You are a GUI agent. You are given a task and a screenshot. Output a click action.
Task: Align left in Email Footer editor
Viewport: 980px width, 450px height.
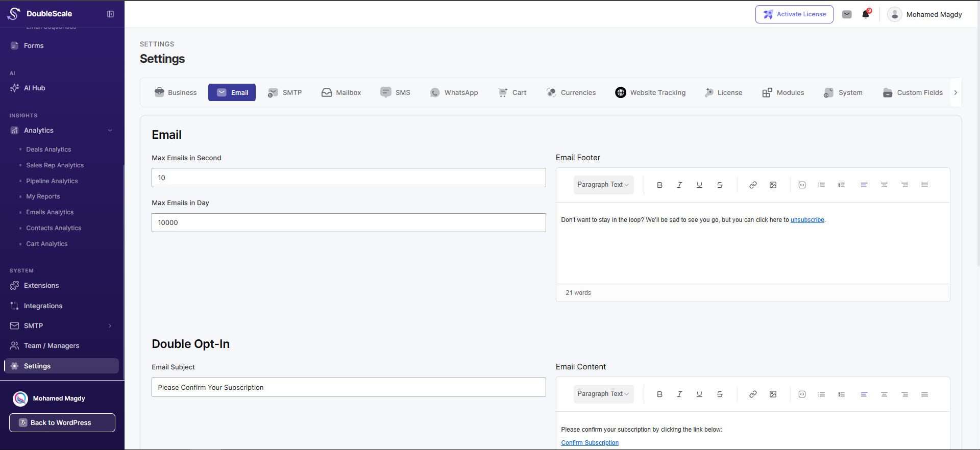coord(864,185)
